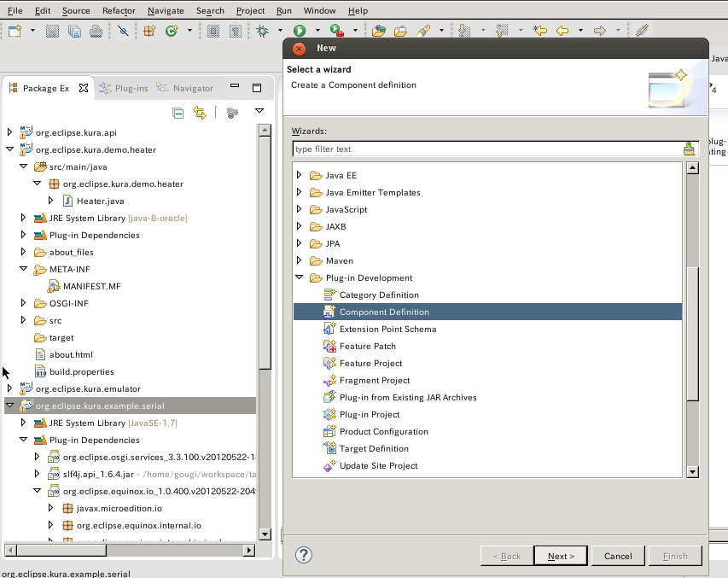Screen dimensions: 728x578
Task: Select Heater.java in Package Explorer
Action: (x=101, y=201)
